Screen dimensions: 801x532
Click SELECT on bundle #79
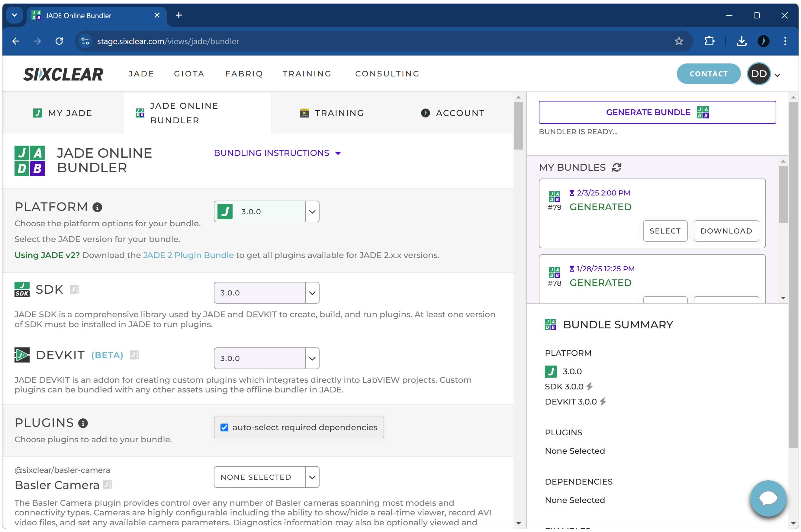coord(665,231)
